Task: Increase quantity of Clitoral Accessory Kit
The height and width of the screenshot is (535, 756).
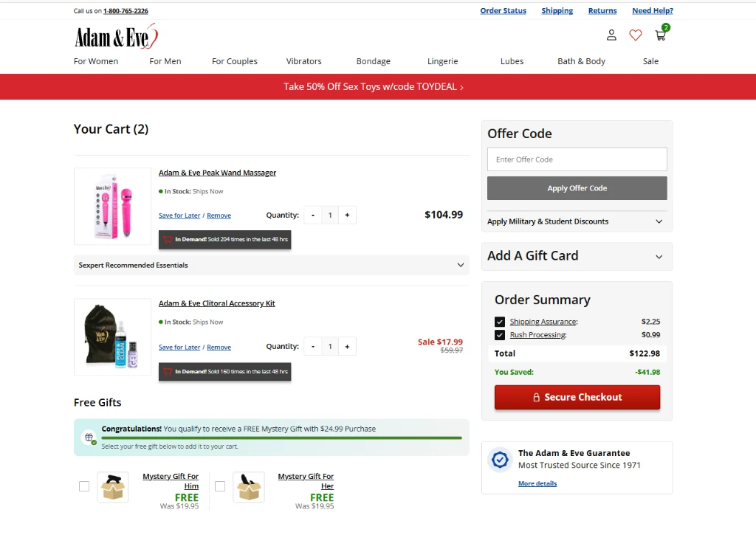Action: tap(347, 347)
